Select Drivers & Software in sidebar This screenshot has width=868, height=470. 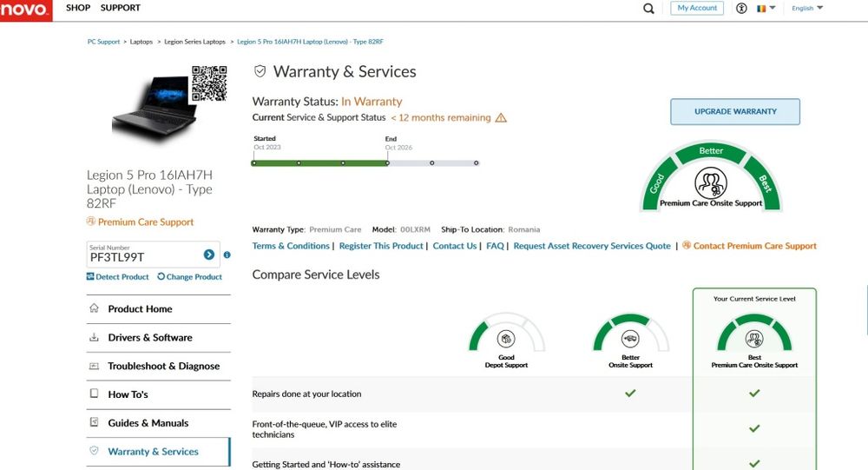(149, 338)
